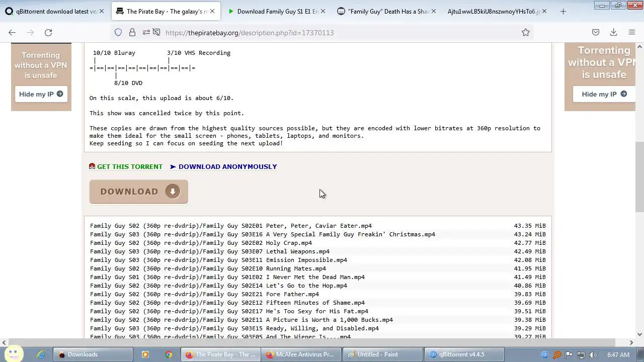The image size is (644, 362).
Task: Open the Firefox hamburger menu
Action: pyautogui.click(x=632, y=32)
